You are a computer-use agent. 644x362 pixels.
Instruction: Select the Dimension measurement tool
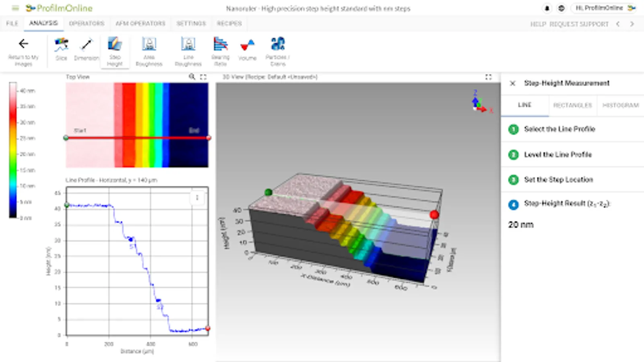86,49
